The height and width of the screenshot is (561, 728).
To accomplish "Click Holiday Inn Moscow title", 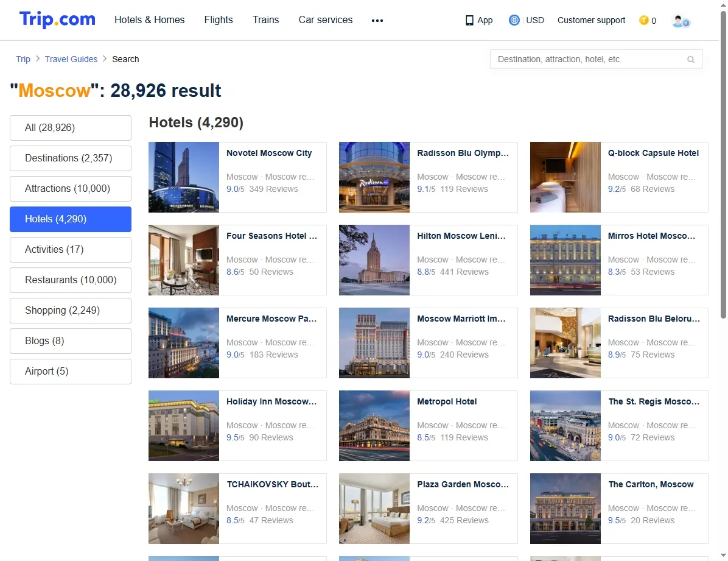I will coord(271,401).
